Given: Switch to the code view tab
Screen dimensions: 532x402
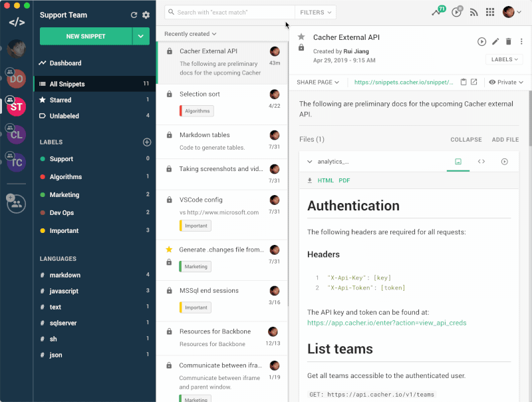Looking at the screenshot, I should pos(481,162).
